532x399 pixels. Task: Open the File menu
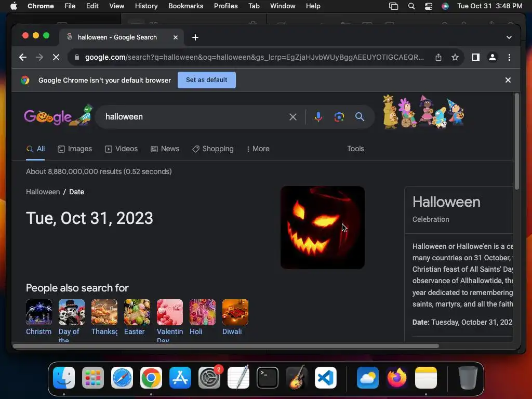pos(70,6)
